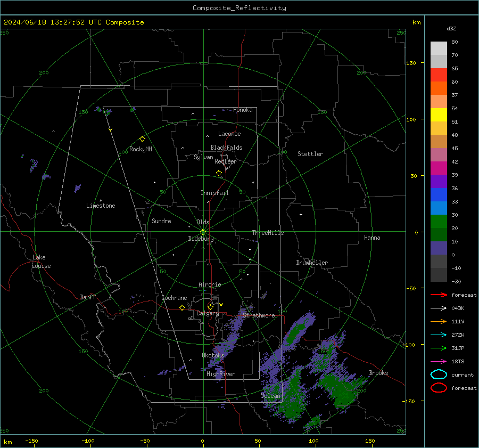Click the RedDeer city label
The height and width of the screenshot is (448, 479).
click(226, 161)
